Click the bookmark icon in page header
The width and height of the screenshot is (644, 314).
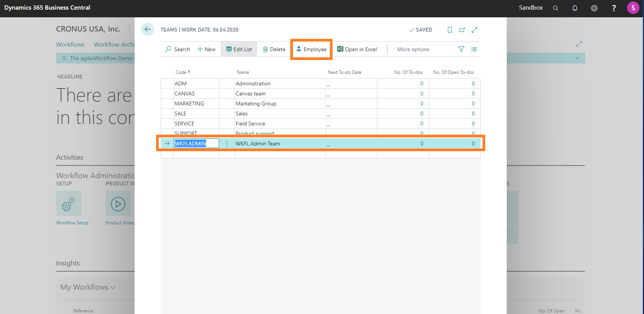point(449,30)
